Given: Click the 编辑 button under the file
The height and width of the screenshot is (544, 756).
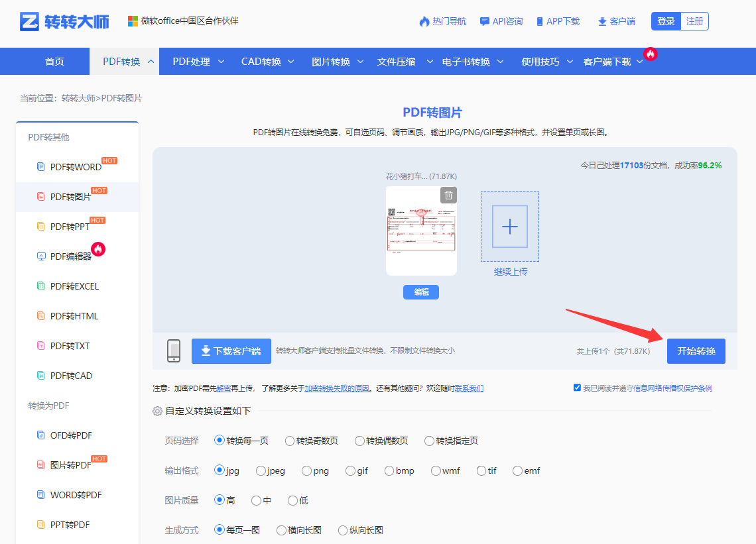Looking at the screenshot, I should point(421,292).
